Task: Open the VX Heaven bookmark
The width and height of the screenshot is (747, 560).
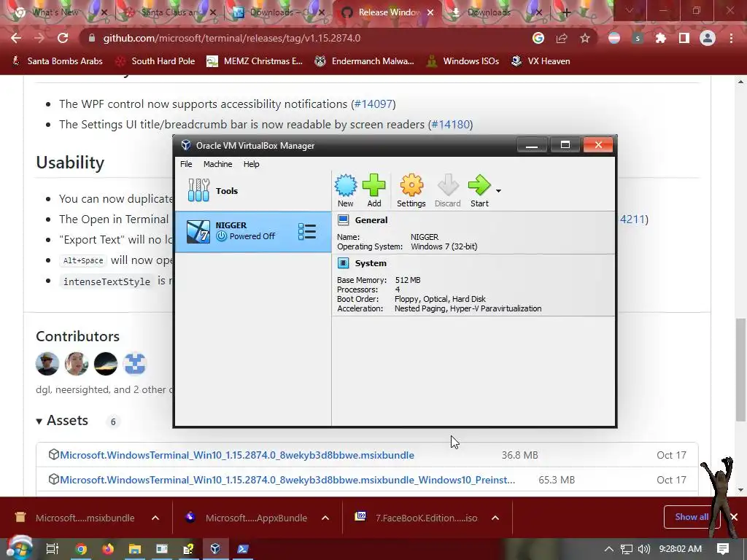Action: click(x=541, y=61)
